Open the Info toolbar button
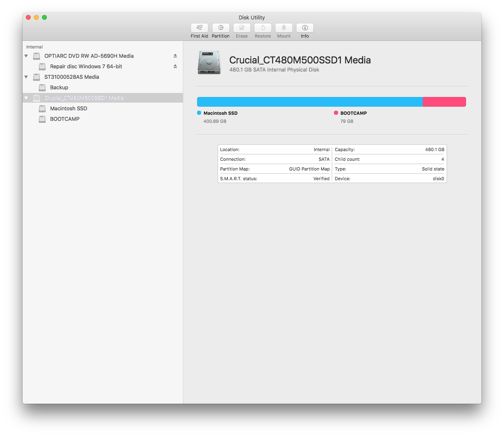 (x=305, y=28)
